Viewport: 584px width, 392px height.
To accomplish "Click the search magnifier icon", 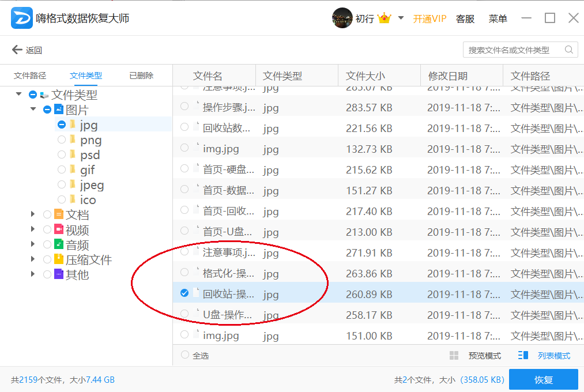I will click(x=569, y=50).
